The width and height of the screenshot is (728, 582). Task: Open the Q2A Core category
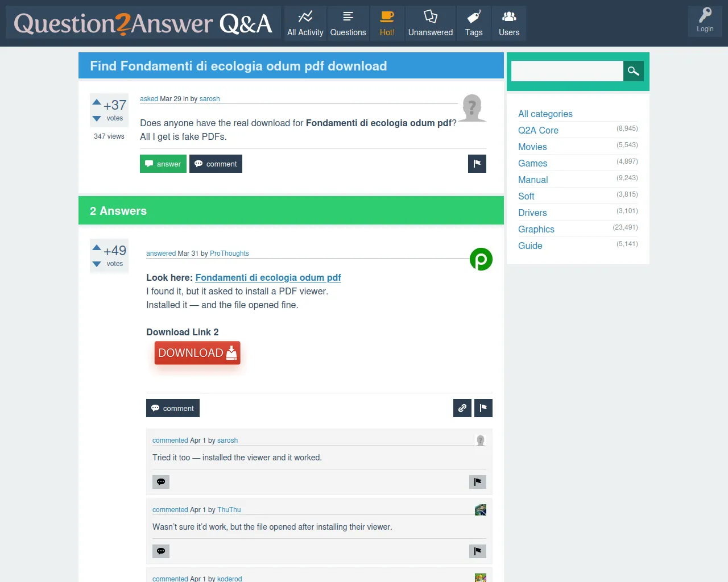click(538, 130)
